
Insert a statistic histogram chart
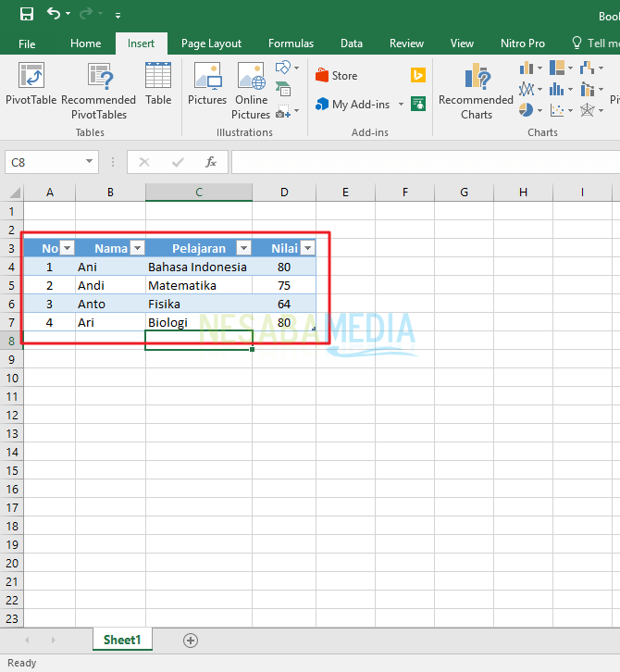(557, 89)
